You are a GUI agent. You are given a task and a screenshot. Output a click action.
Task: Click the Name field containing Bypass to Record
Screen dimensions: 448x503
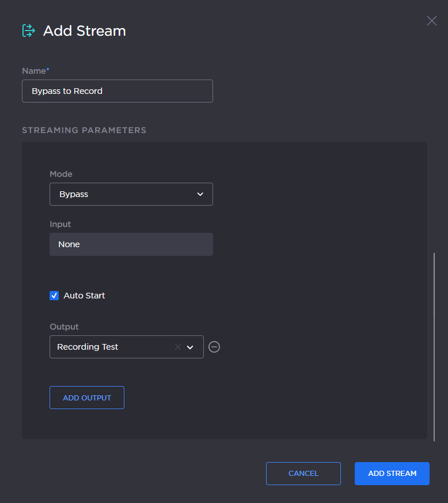(117, 91)
